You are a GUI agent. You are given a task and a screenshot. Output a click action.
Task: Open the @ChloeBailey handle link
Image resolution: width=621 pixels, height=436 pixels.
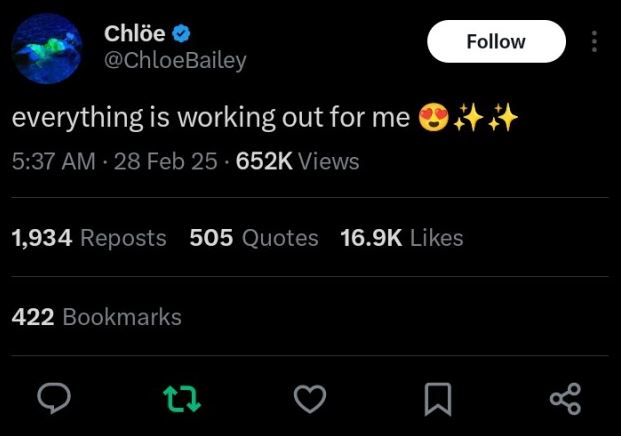pyautogui.click(x=175, y=60)
